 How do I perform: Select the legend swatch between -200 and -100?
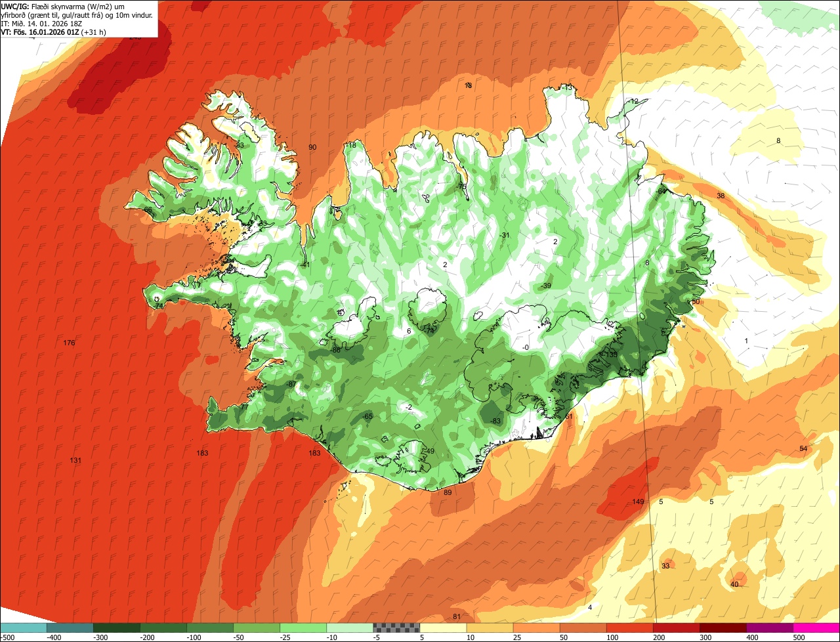163,628
